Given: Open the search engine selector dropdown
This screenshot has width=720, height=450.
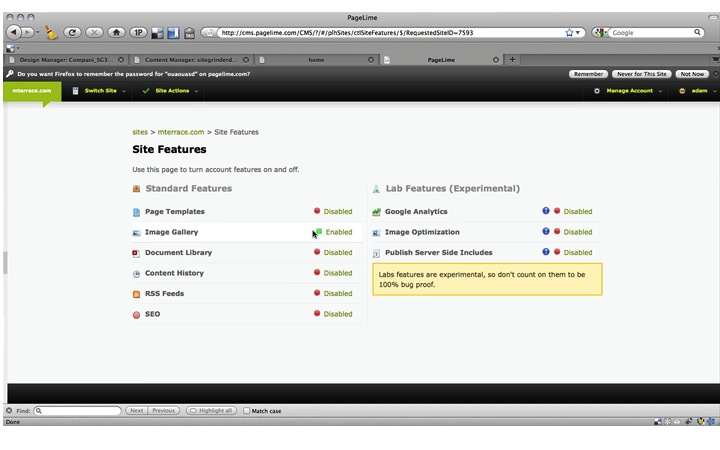Looking at the screenshot, I should click(599, 33).
